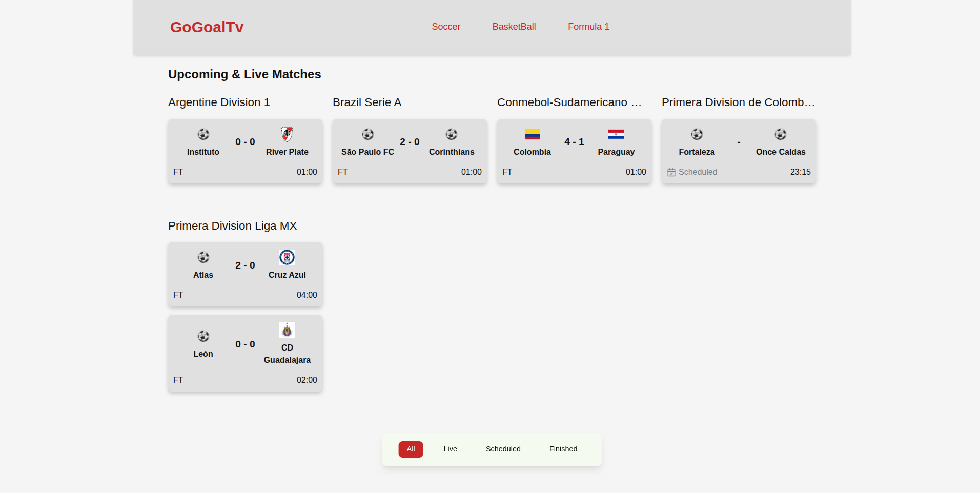980x493 pixels.
Task: Open the León match 0 - 0 score
Action: pyautogui.click(x=245, y=344)
